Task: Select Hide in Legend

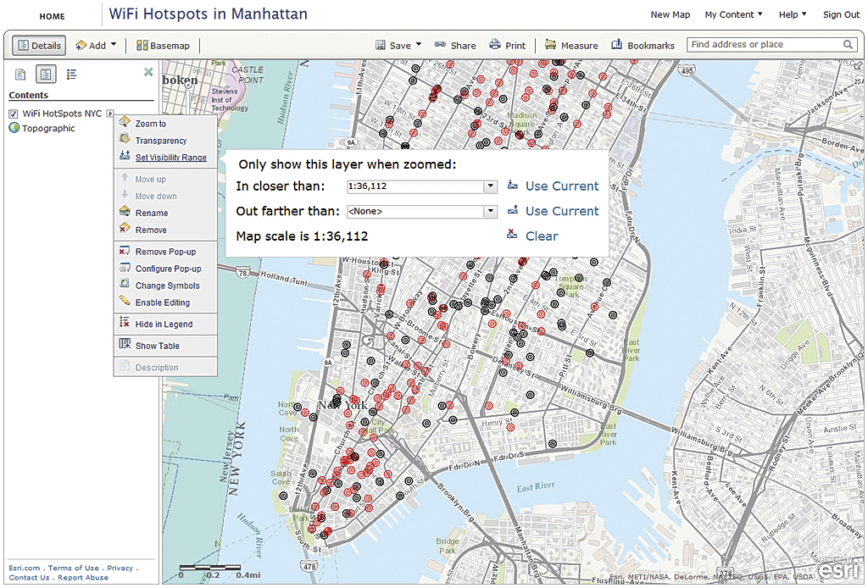Action: pyautogui.click(x=165, y=325)
